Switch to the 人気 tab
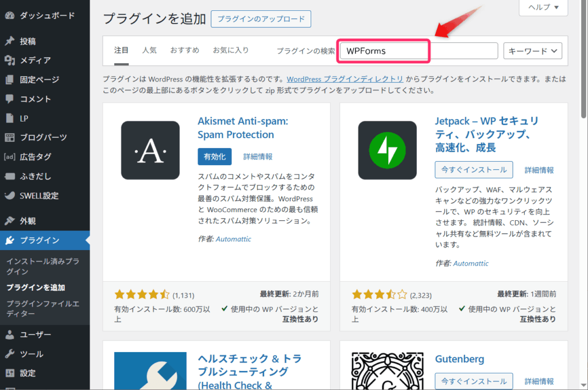The image size is (588, 390). pos(149,50)
